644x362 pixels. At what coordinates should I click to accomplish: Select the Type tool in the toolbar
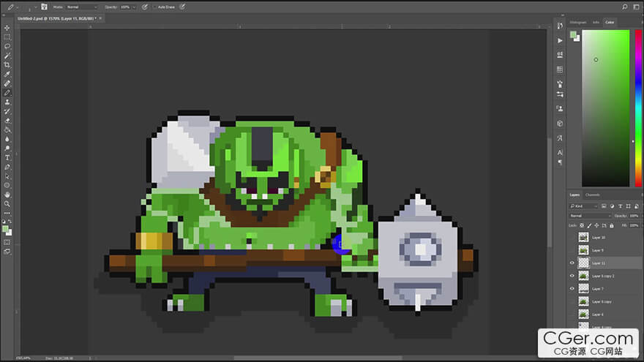point(7,157)
